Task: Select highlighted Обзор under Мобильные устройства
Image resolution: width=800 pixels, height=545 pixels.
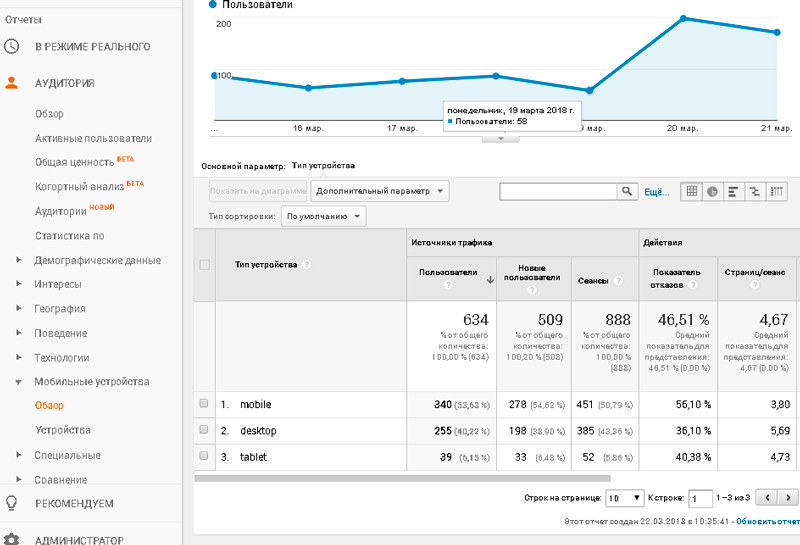Action: coord(49,405)
